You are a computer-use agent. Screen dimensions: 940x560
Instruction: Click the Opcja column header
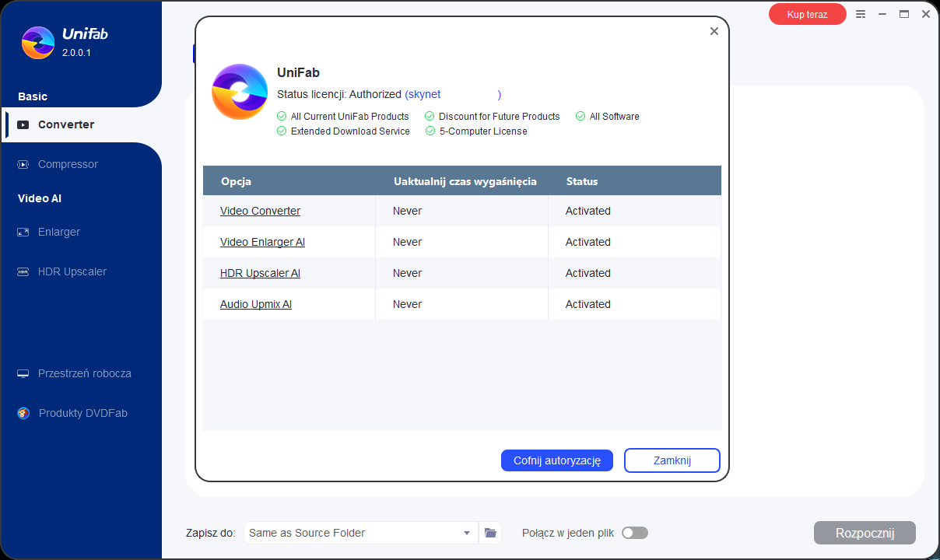236,181
